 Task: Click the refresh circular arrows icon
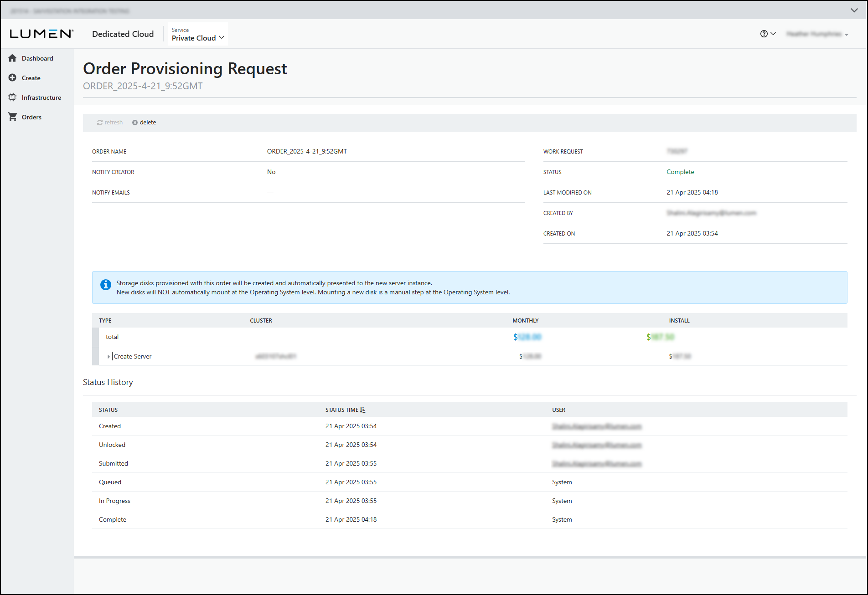99,123
